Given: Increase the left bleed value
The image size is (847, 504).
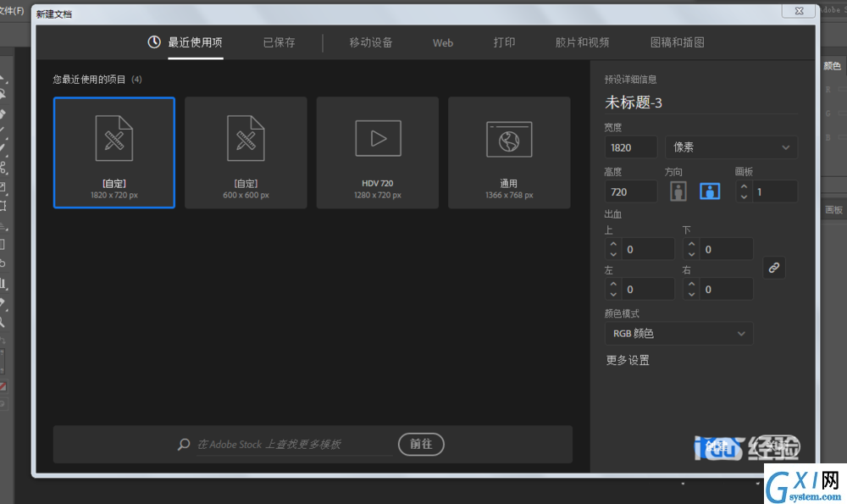Looking at the screenshot, I should [613, 284].
